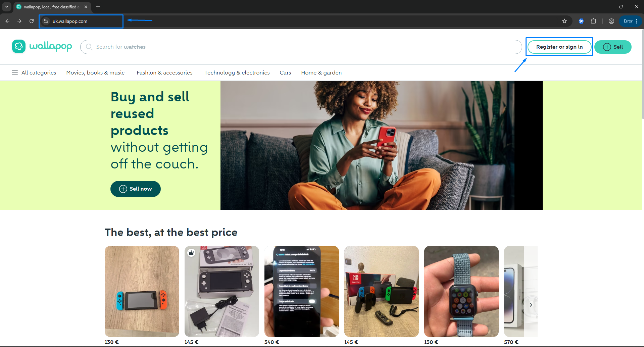
Task: Go back to previous page
Action: (7, 21)
